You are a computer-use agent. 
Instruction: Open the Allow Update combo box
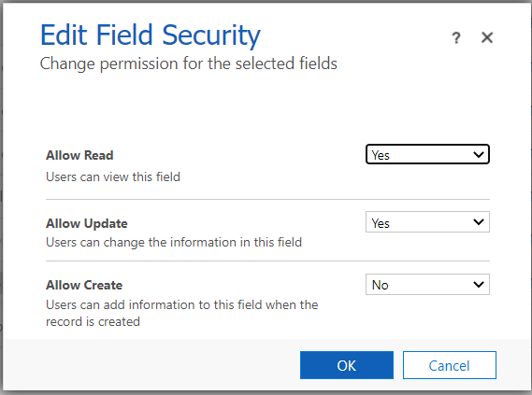point(427,222)
